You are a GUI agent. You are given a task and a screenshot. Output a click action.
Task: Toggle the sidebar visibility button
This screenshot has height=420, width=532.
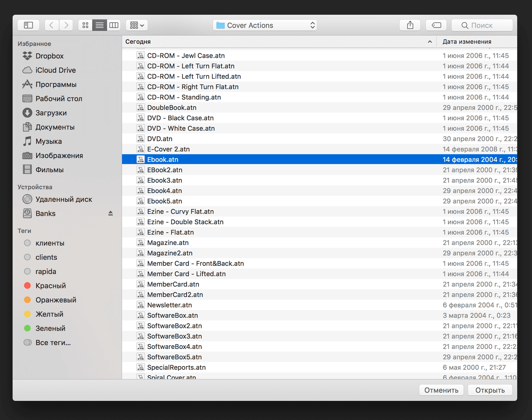click(29, 25)
